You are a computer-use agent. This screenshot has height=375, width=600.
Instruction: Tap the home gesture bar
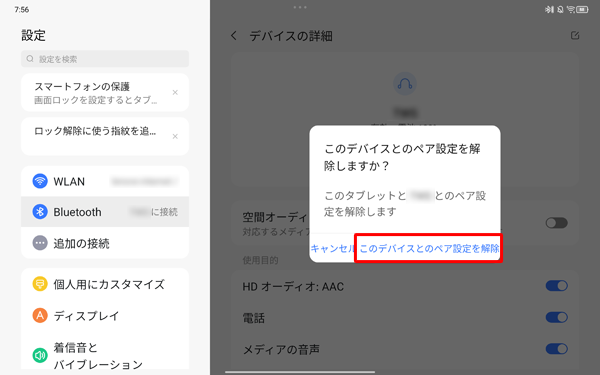pos(300,371)
